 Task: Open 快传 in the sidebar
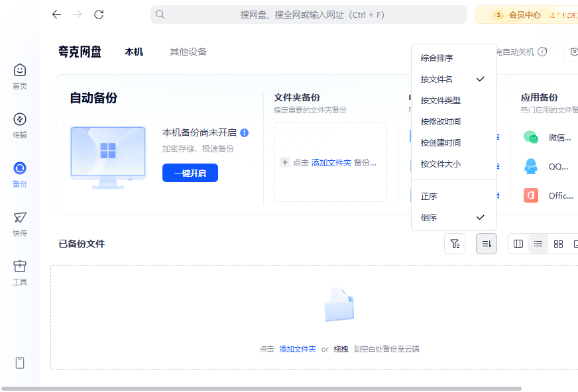tap(20, 224)
